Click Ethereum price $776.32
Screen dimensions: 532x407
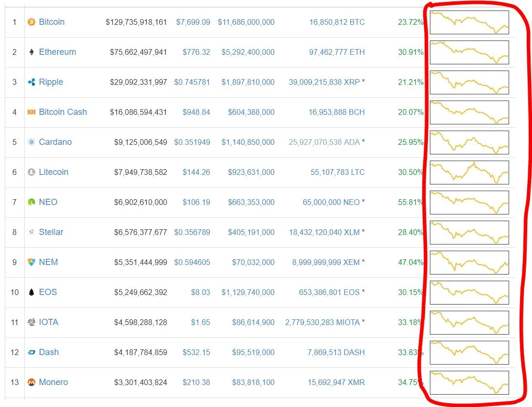click(x=196, y=52)
